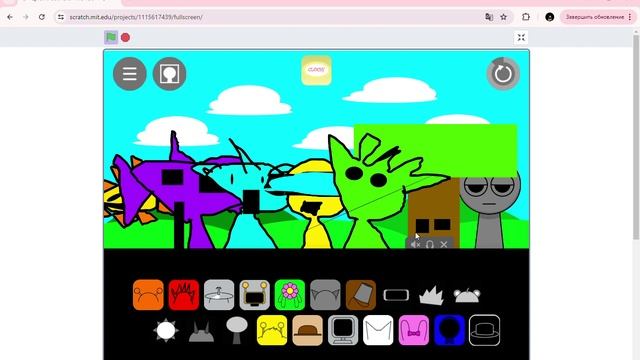The image size is (640, 360).
Task: Select the black top hat character icon
Action: pos(484,330)
